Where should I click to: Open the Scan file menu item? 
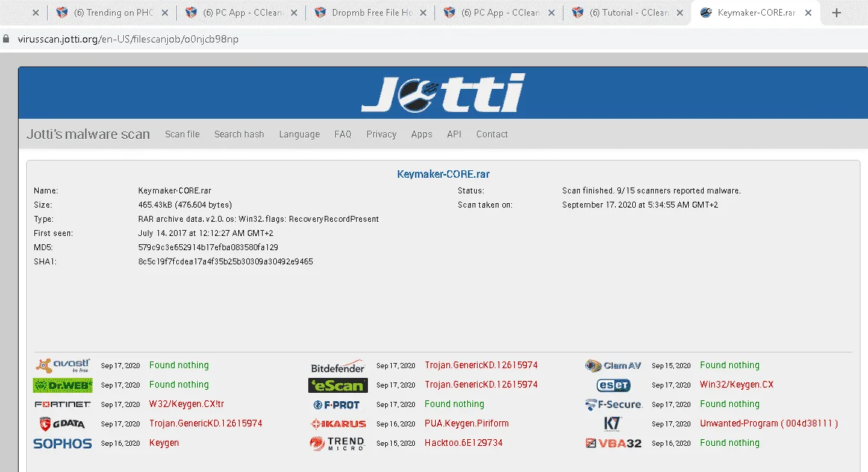[182, 134]
